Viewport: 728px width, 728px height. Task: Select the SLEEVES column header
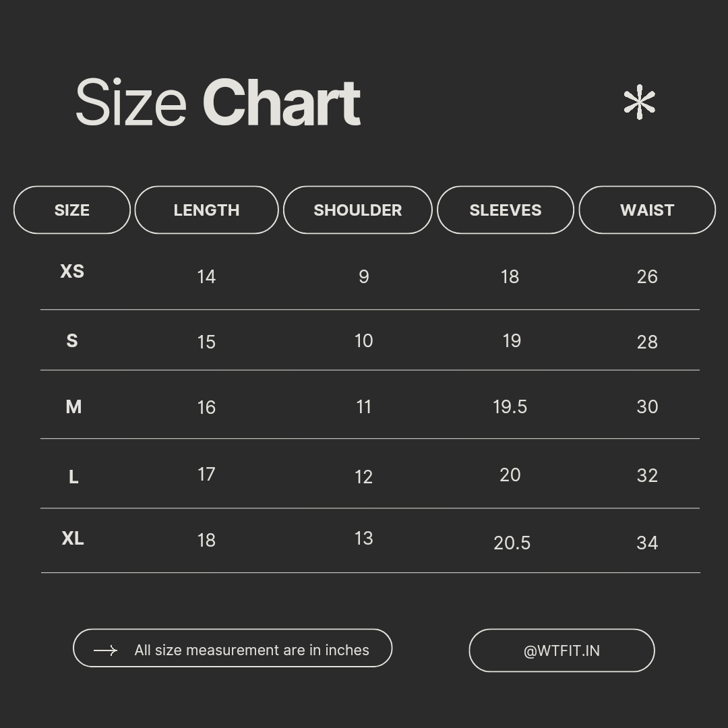(x=506, y=210)
